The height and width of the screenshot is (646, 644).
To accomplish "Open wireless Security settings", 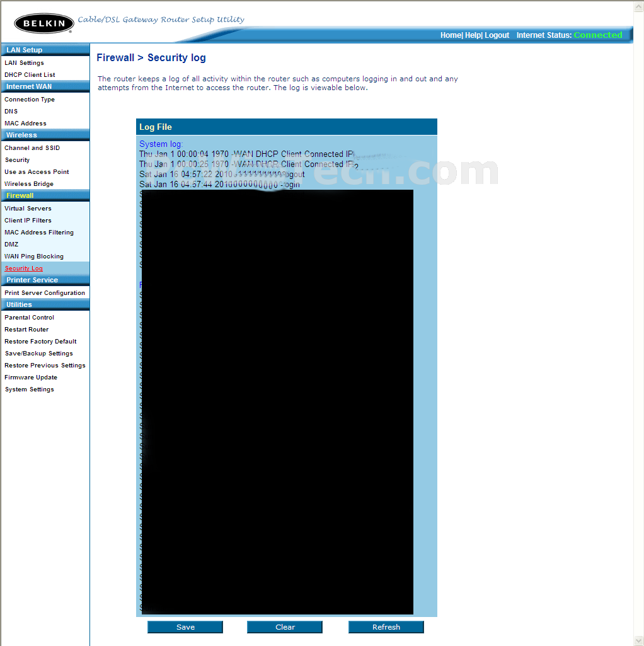I will pyautogui.click(x=17, y=160).
